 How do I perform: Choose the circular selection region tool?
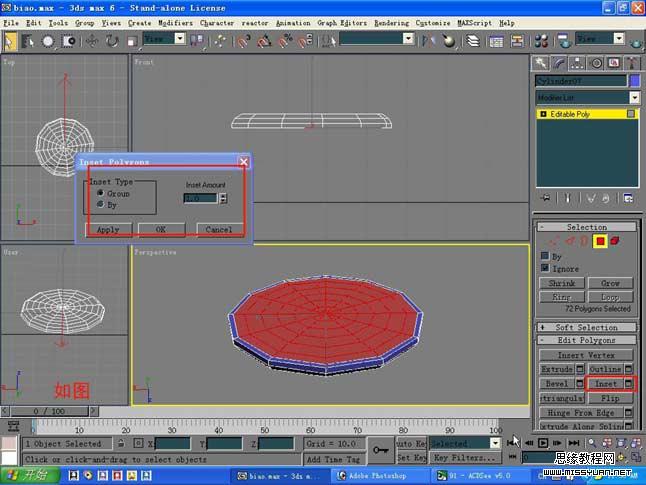48,41
